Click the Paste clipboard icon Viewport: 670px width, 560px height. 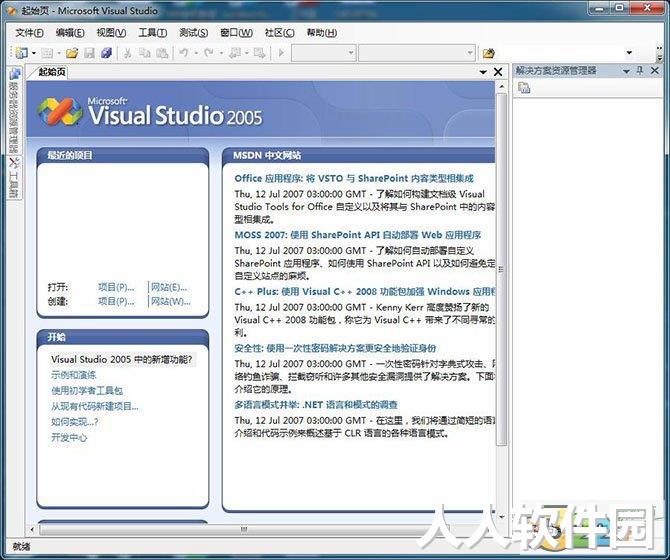[x=162, y=53]
